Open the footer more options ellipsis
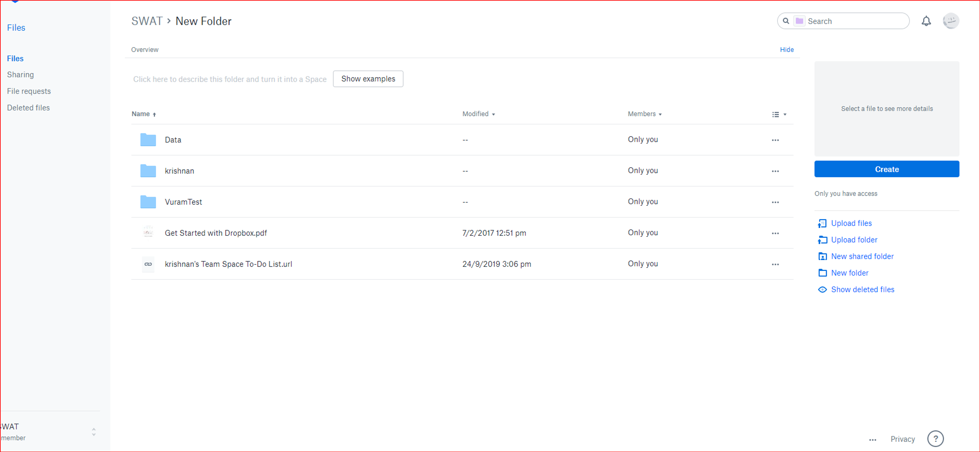The image size is (980, 452). (x=872, y=440)
